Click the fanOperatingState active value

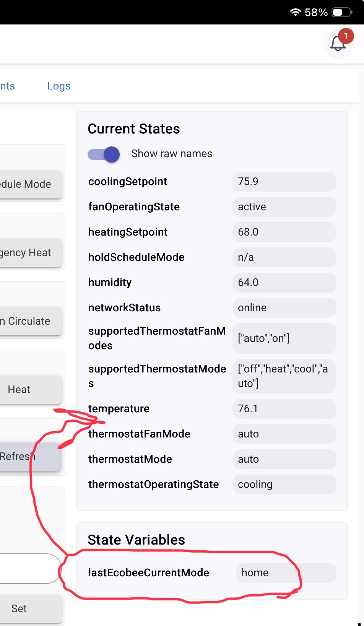pos(284,207)
